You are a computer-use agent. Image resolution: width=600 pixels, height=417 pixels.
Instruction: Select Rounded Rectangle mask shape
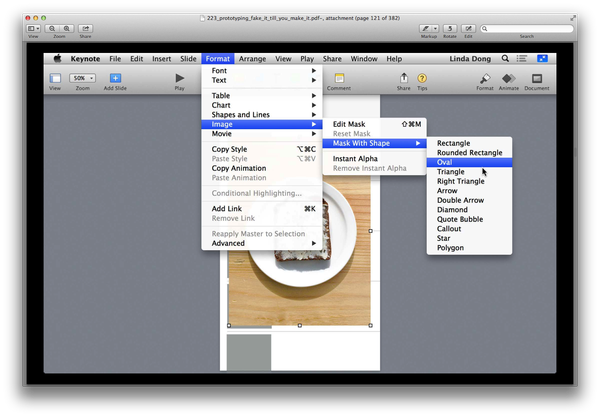tap(468, 153)
